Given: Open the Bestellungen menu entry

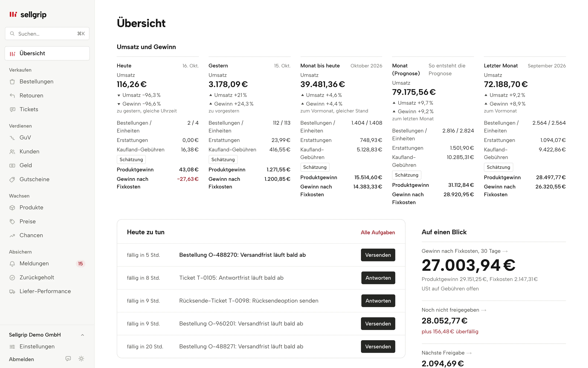Looking at the screenshot, I should pyautogui.click(x=47, y=82).
